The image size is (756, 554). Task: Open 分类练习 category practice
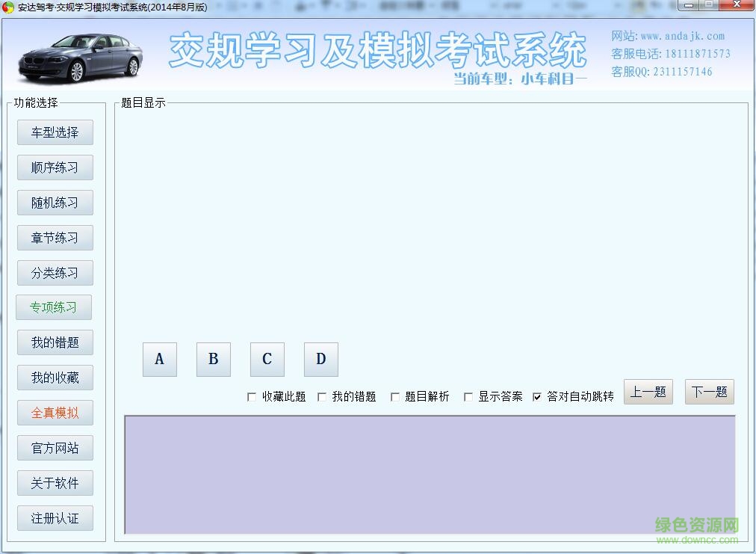click(x=55, y=273)
